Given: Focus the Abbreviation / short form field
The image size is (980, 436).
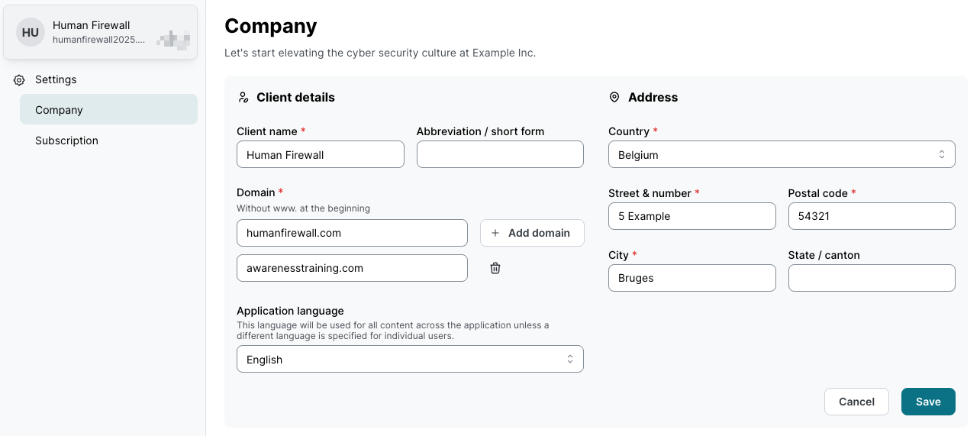Looking at the screenshot, I should pos(499,155).
